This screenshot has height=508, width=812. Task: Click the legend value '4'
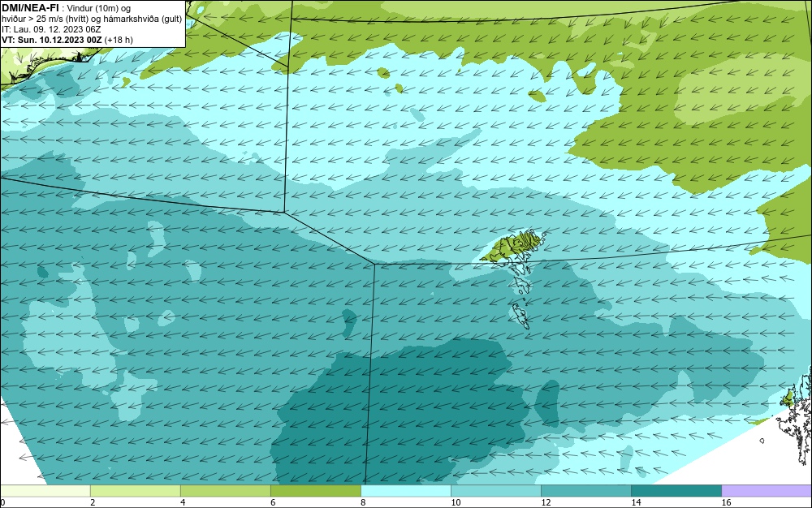(182, 502)
